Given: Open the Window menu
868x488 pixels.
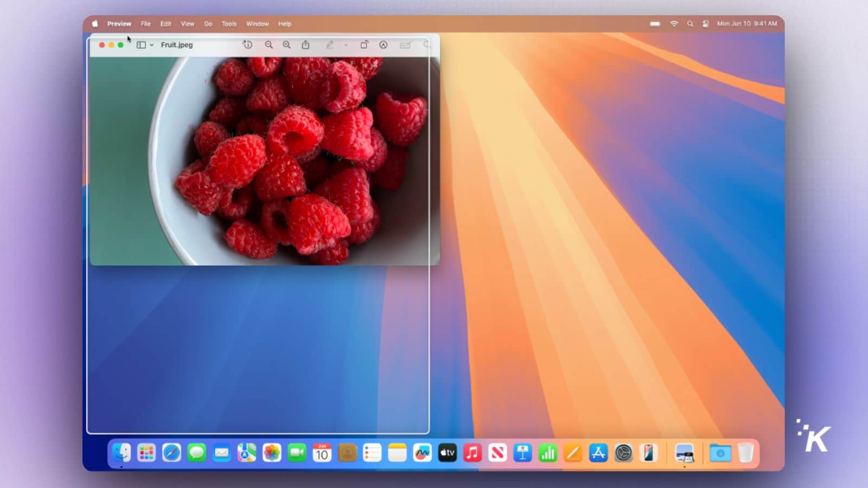Looking at the screenshot, I should point(258,24).
